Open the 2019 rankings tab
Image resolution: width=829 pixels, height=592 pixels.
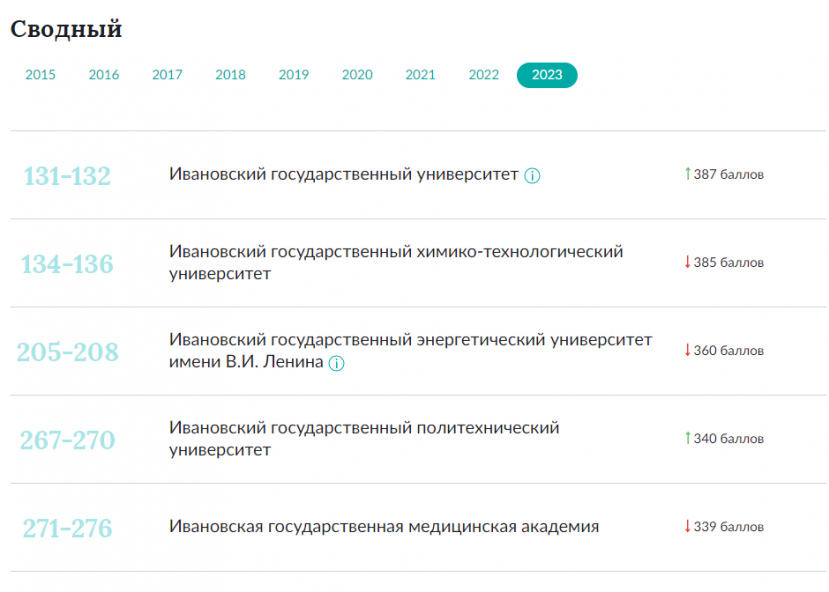pyautogui.click(x=294, y=74)
